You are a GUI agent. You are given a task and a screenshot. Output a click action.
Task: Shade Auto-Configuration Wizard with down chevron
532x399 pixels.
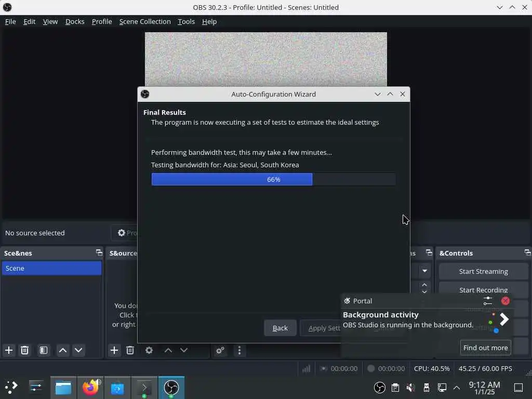point(378,95)
